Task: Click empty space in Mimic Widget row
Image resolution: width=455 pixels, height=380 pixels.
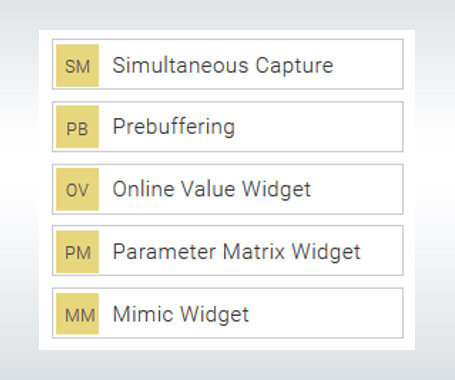Action: (325, 313)
